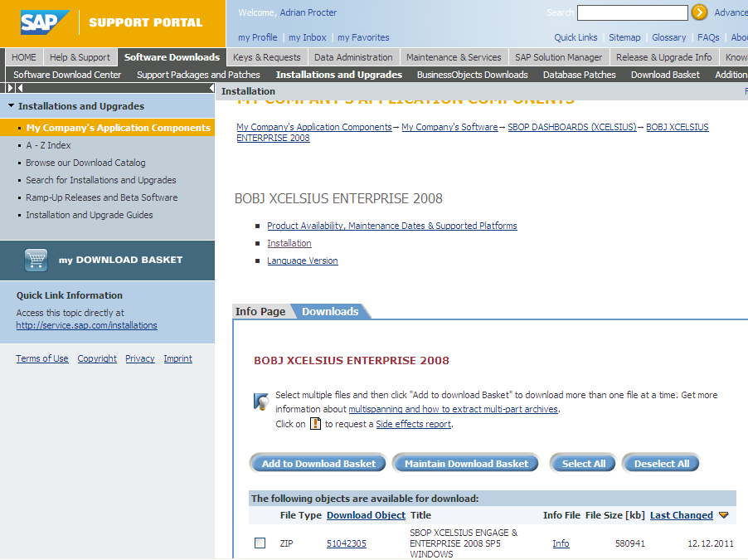Screen dimensions: 748x560
Task: Click the collapse arrow at navigation header's right end
Action: click(x=211, y=88)
